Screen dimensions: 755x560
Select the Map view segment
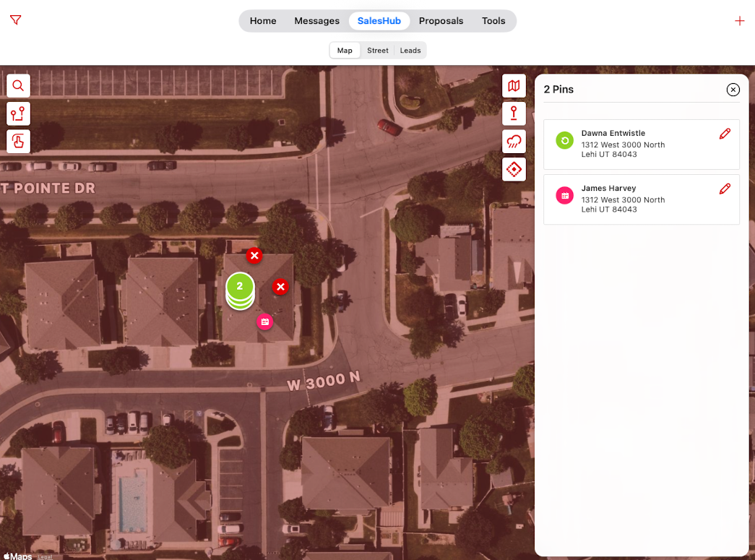pos(345,51)
